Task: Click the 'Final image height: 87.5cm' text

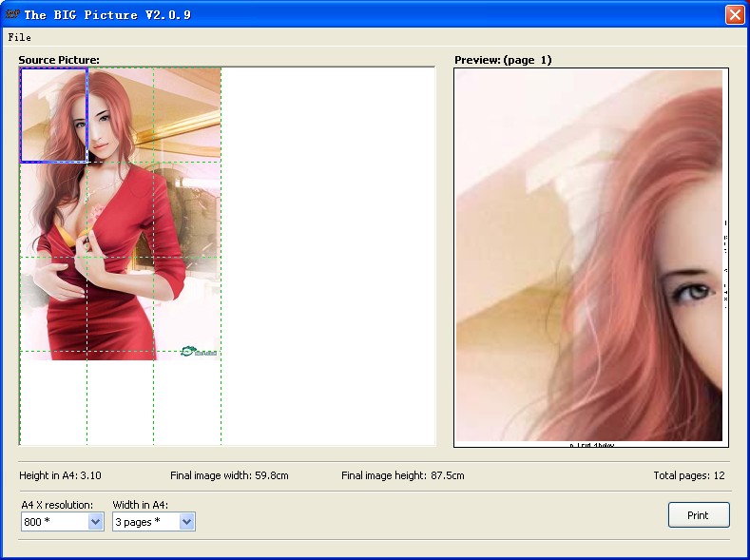Action: pos(403,475)
